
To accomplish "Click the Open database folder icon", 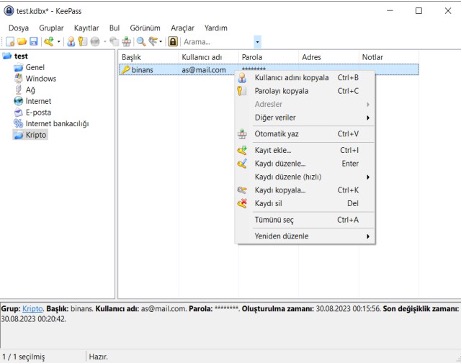I will (22, 42).
